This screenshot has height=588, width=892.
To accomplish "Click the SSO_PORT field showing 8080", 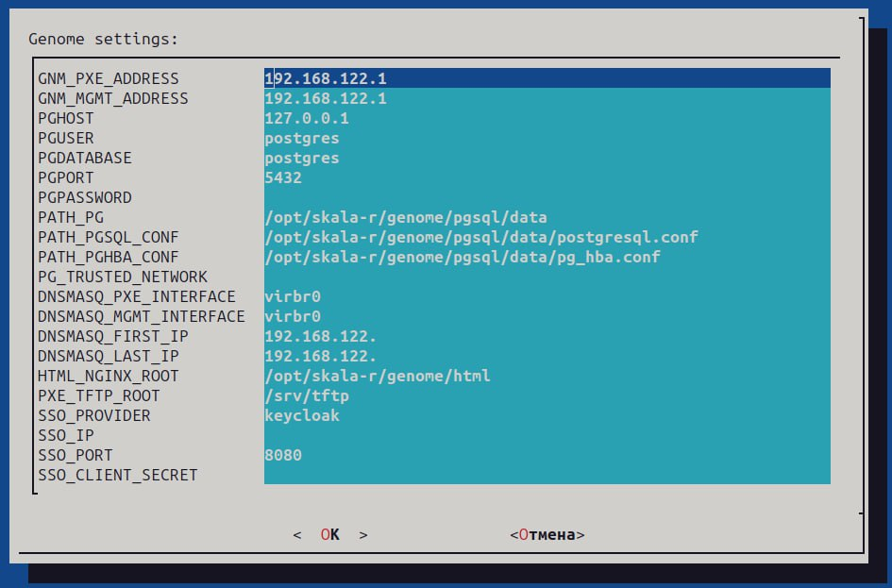I will 547,455.
